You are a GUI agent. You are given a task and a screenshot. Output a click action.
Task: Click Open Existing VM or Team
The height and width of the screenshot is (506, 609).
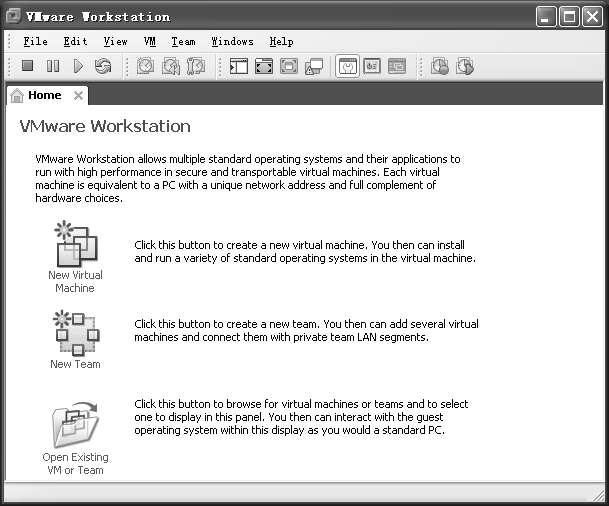click(x=75, y=437)
